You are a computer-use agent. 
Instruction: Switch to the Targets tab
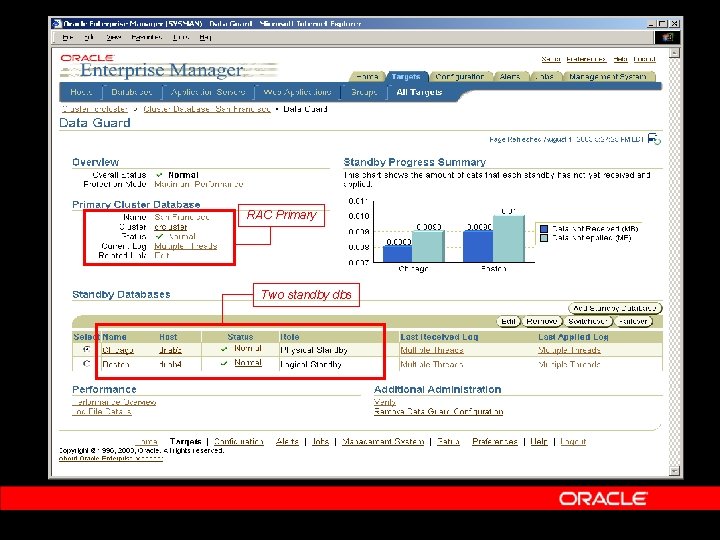coord(406,77)
